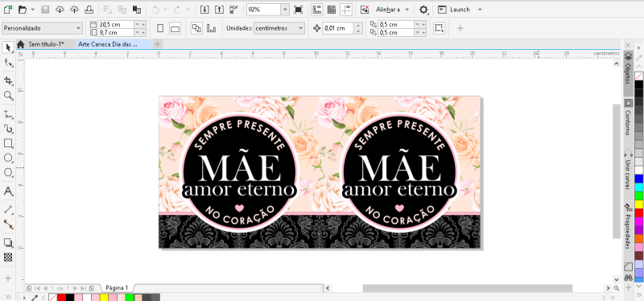Toggle landscape page orientation
The image size is (644, 301).
pos(175,28)
